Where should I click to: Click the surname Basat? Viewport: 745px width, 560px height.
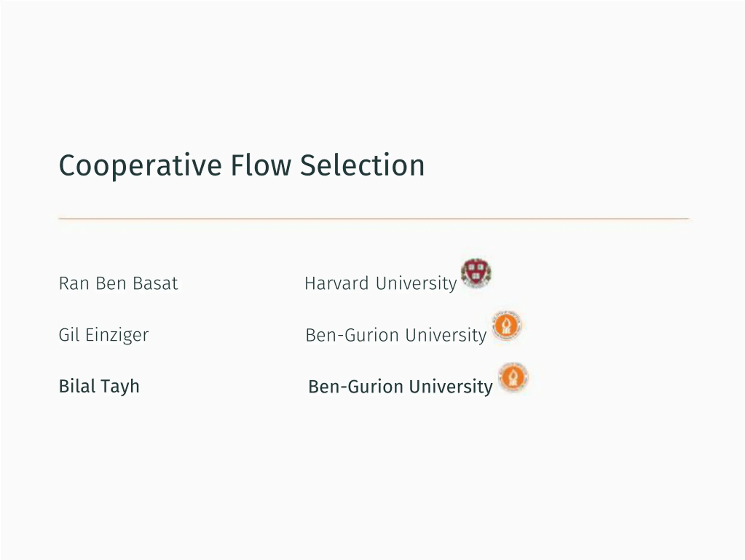tap(155, 283)
